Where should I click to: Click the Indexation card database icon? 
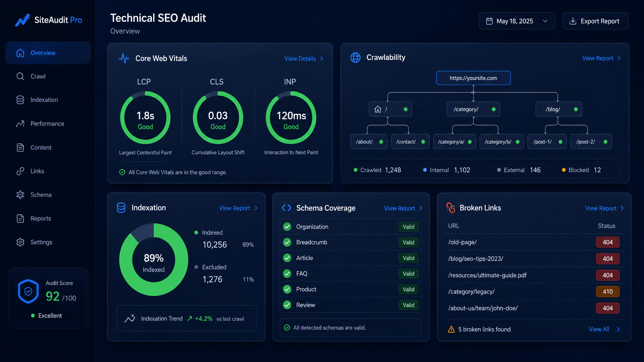(x=121, y=208)
